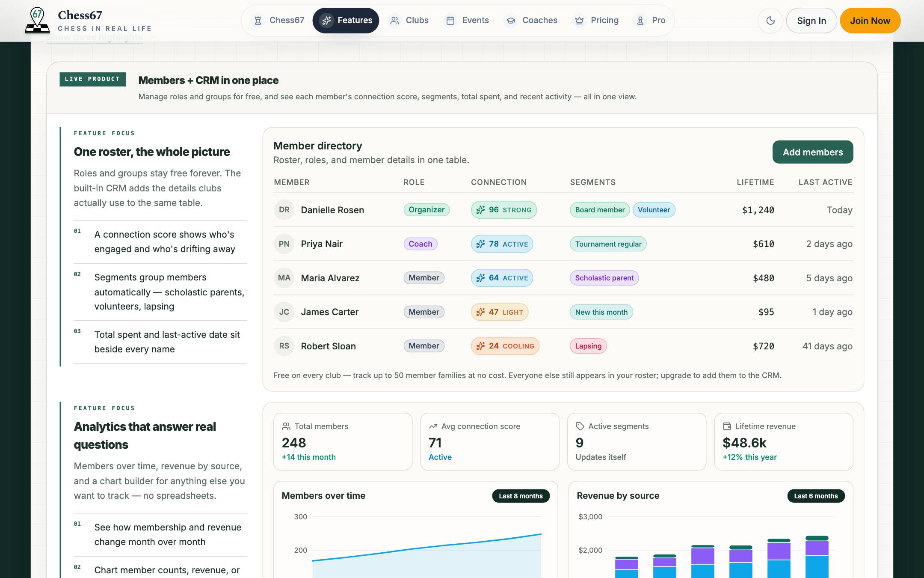Click the crown icon beside Pricing
The image size is (924, 578).
point(579,21)
